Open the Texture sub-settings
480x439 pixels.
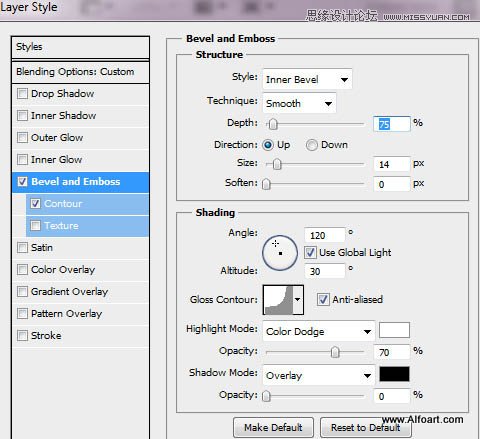(x=61, y=226)
